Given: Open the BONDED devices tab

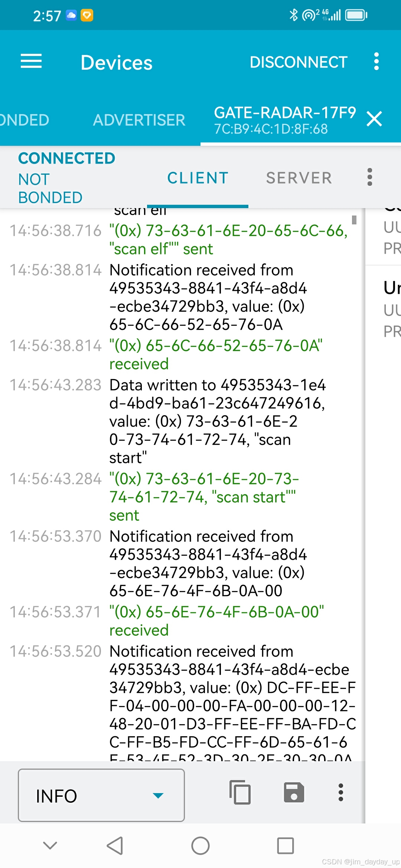Looking at the screenshot, I should pyautogui.click(x=24, y=120).
